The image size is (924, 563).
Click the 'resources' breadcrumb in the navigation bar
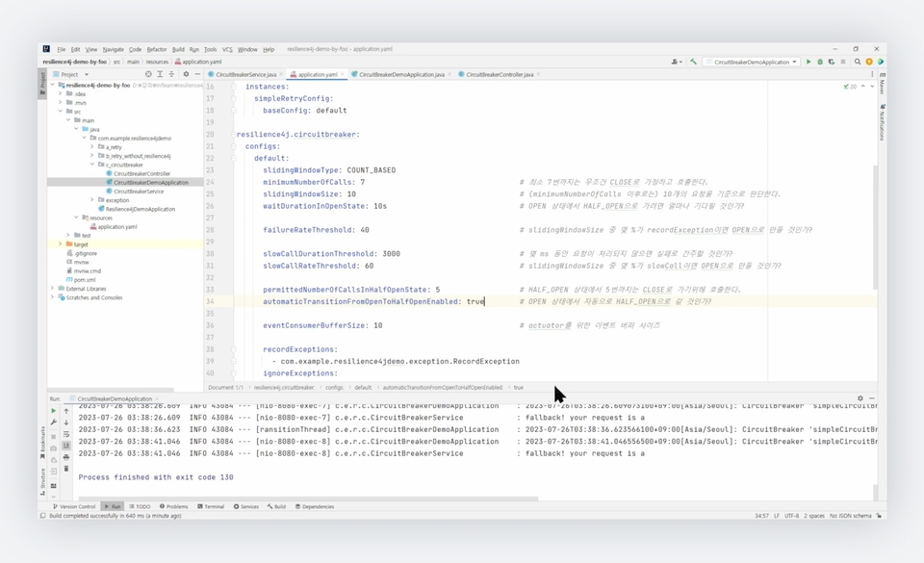coord(157,62)
